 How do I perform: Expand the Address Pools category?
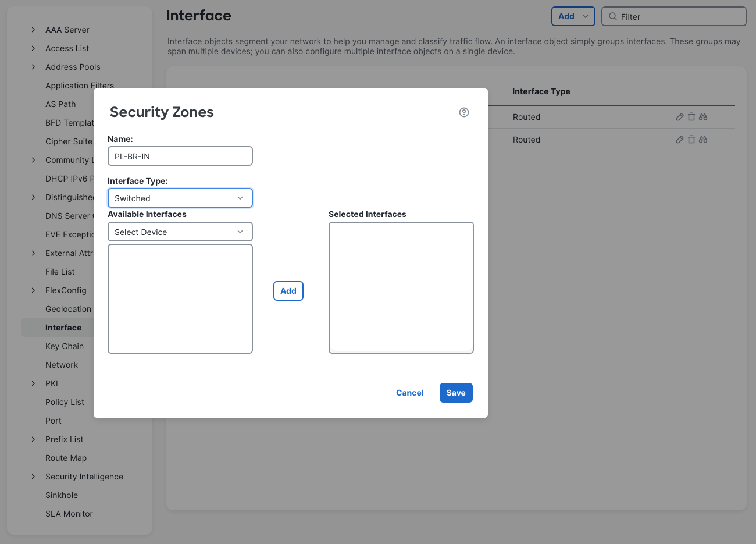[x=33, y=67]
